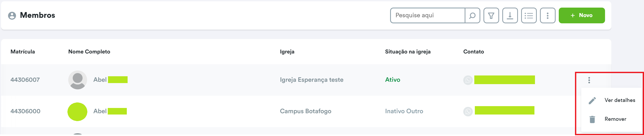Open the filter funnel icon
The height and width of the screenshot is (136, 644).
(491, 16)
